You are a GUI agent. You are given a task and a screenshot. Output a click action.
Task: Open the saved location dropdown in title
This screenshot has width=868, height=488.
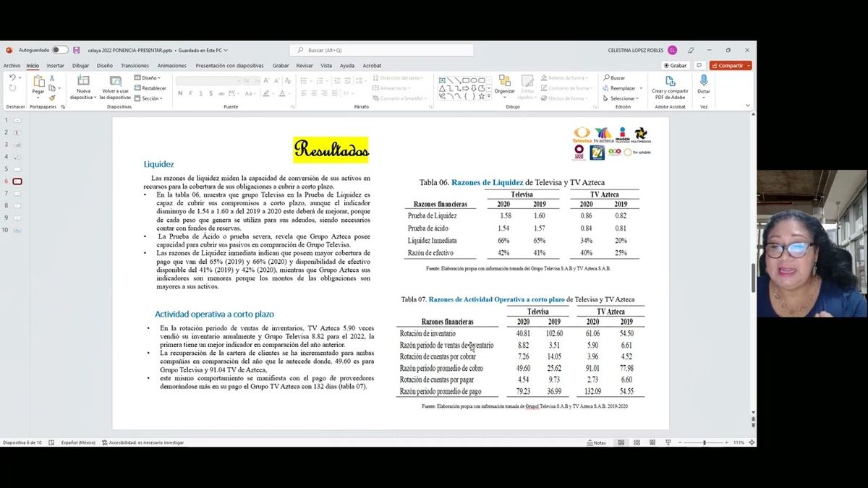click(x=226, y=50)
